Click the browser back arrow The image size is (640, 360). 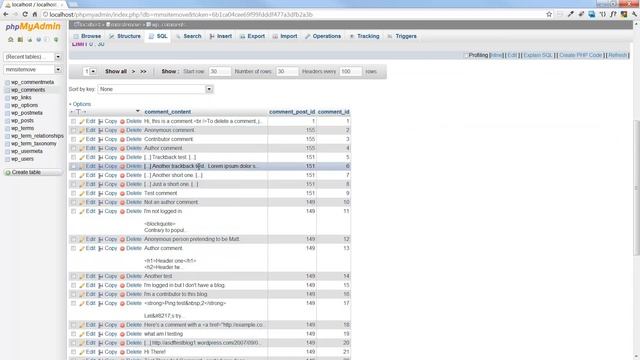tap(6, 14)
